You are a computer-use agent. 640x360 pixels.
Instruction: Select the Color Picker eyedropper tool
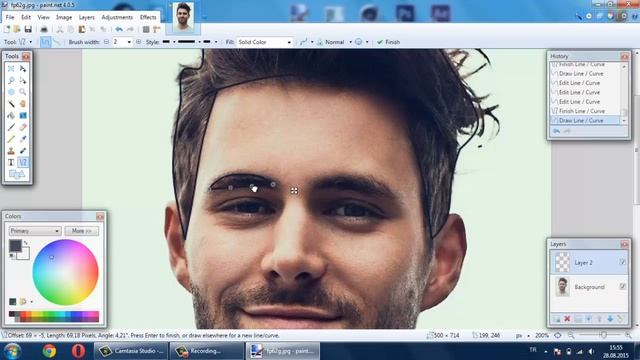[23, 139]
